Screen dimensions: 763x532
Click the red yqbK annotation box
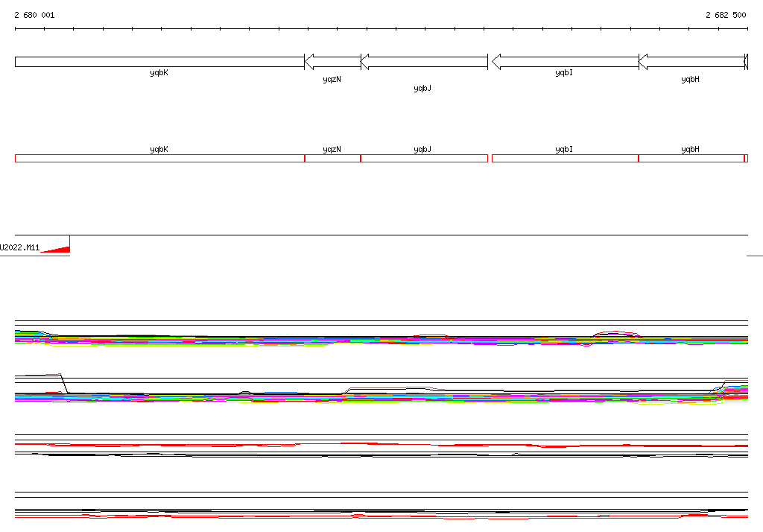click(x=159, y=158)
